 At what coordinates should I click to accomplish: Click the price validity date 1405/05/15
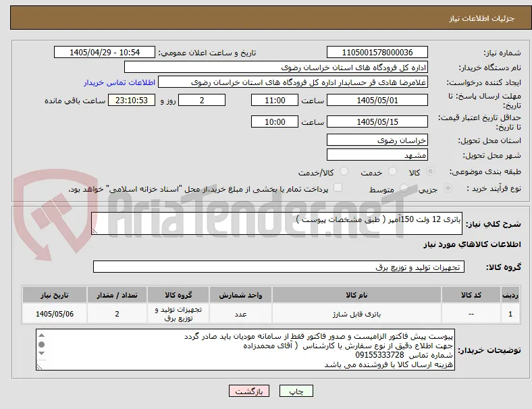[377, 121]
